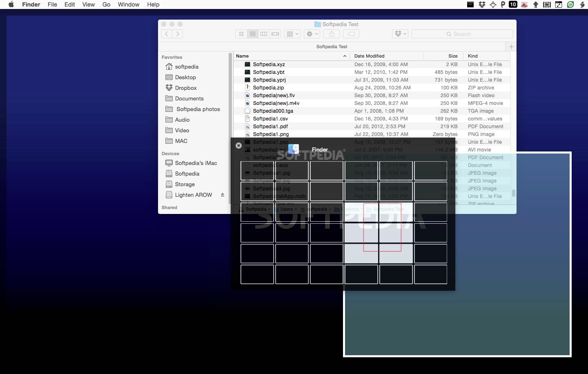Eject the Lighten AROW device
This screenshot has height=374, width=588.
point(223,195)
